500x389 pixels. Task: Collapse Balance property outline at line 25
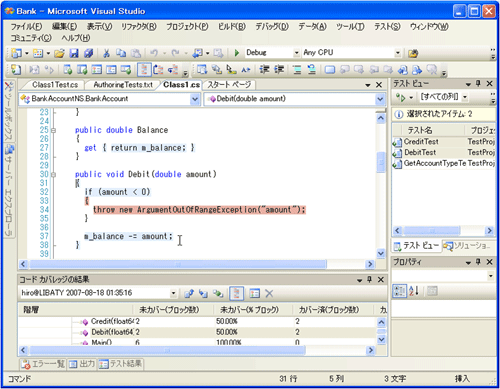click(x=53, y=130)
